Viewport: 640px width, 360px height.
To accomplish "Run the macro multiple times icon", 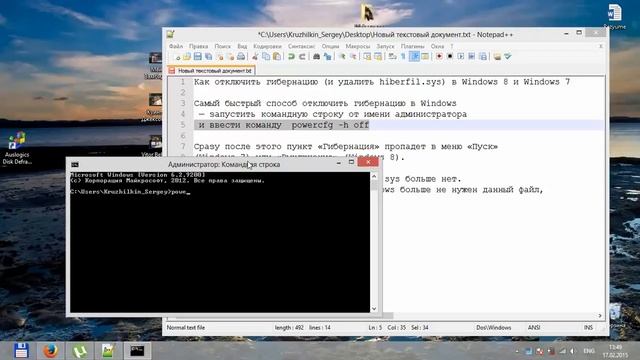I will (472, 57).
